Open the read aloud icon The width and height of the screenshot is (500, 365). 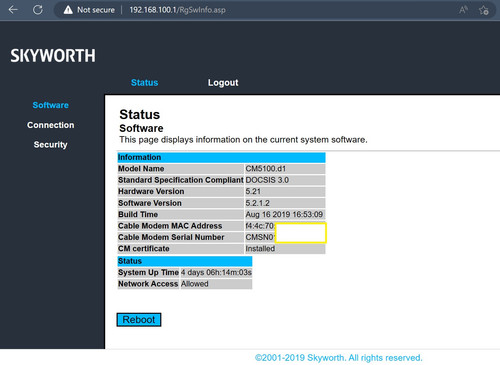tap(463, 10)
